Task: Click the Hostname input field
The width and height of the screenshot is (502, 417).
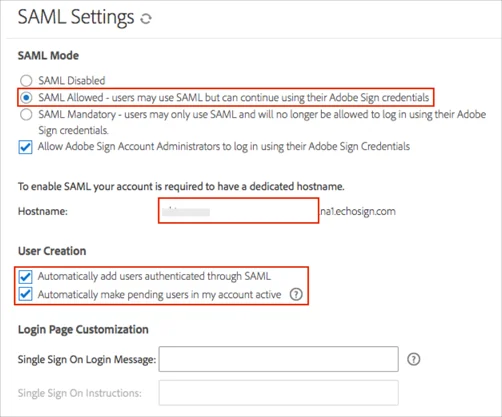Action: coord(238,211)
